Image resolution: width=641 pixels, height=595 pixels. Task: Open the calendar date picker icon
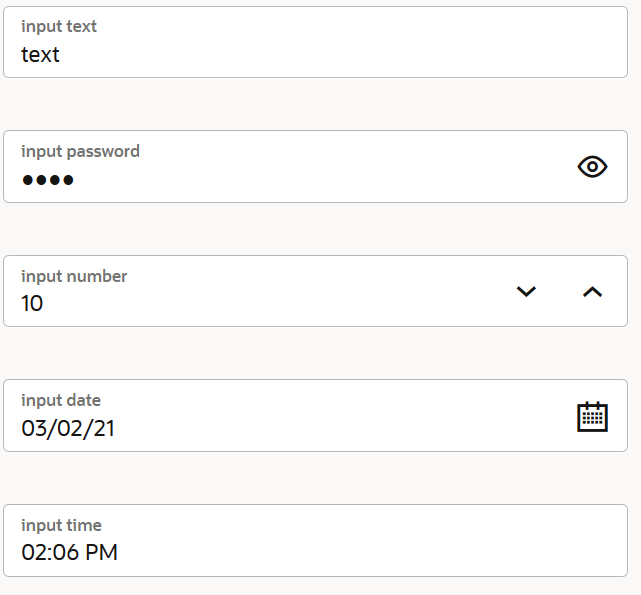(592, 416)
